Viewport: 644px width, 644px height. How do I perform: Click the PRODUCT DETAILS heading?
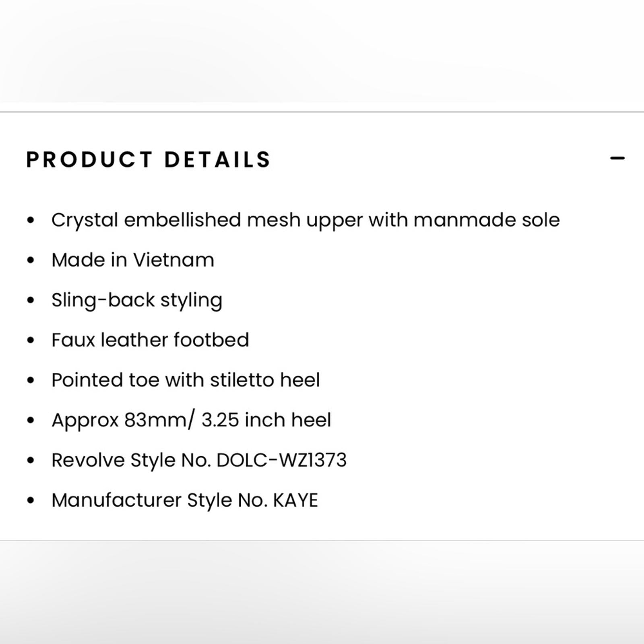click(x=149, y=159)
